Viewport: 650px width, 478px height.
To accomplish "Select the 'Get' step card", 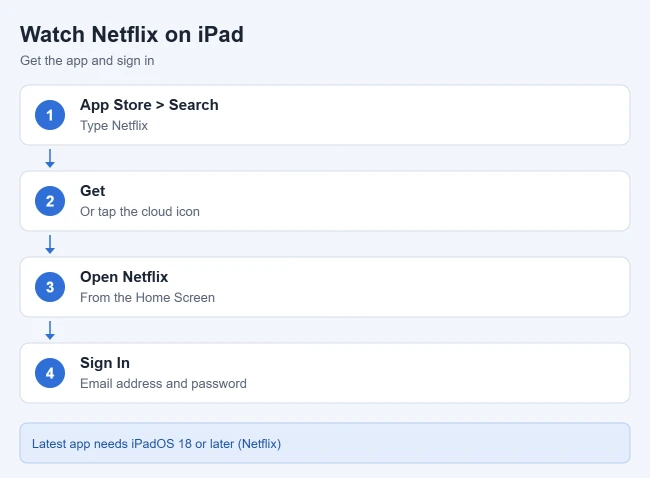I will (325, 201).
